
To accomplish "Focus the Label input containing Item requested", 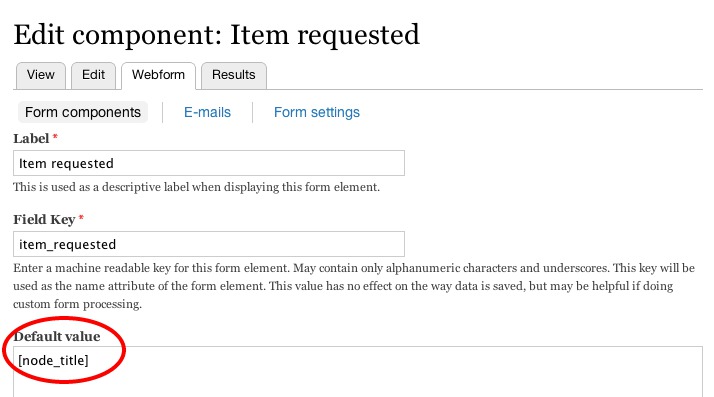I will (209, 163).
